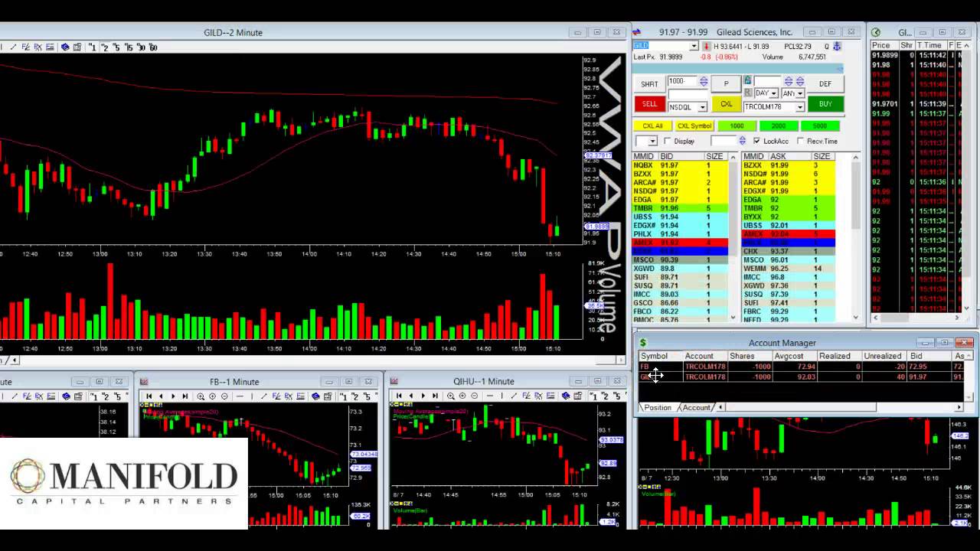Open the TRCOLM178 account dropdown
Screen dimensions: 980x551
point(800,107)
